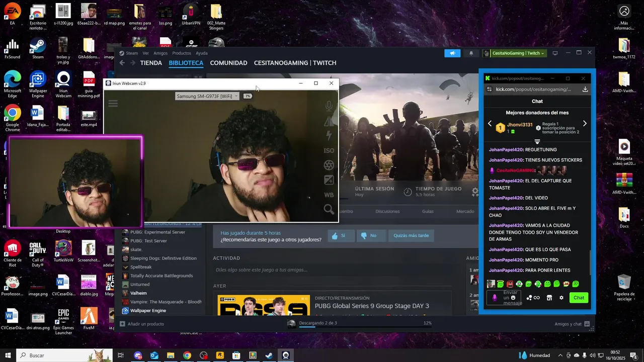The width and height of the screenshot is (644, 362).
Task: Show previous top donor in Kick chat
Action: (x=490, y=124)
